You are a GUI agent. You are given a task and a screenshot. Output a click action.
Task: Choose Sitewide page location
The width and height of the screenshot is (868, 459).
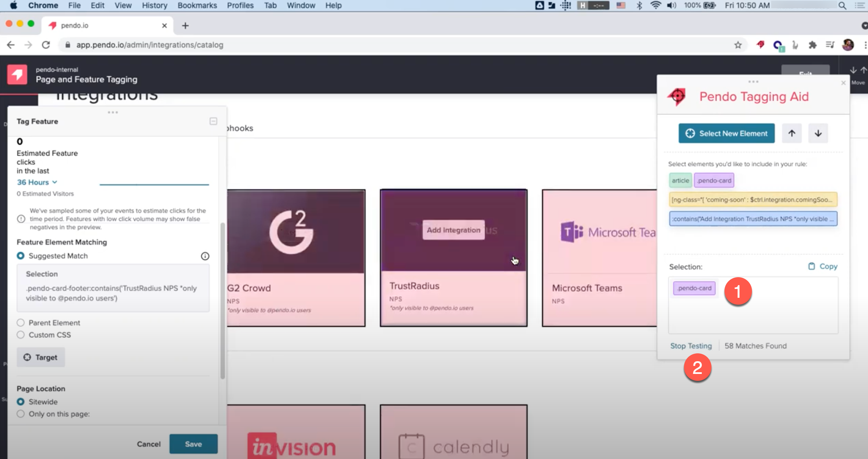click(21, 402)
